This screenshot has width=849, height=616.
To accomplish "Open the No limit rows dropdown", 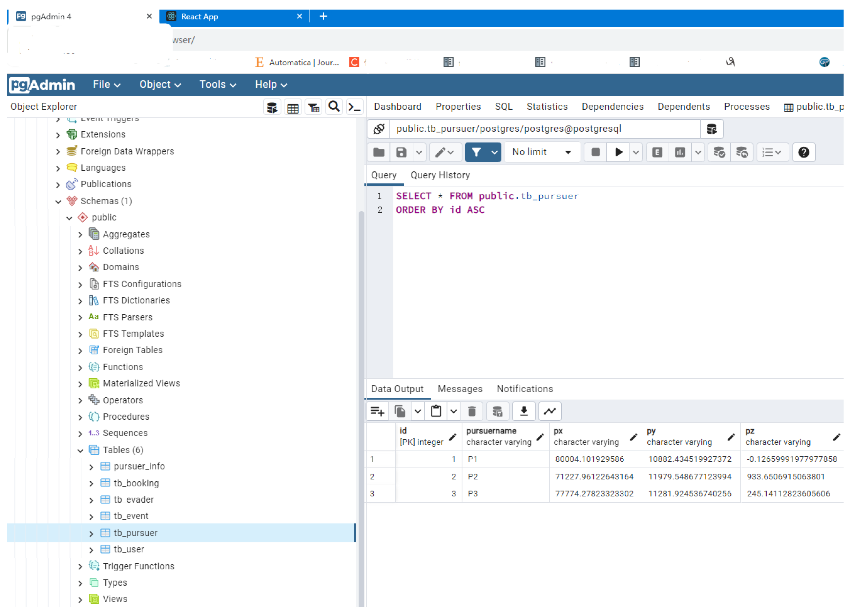I will click(542, 152).
